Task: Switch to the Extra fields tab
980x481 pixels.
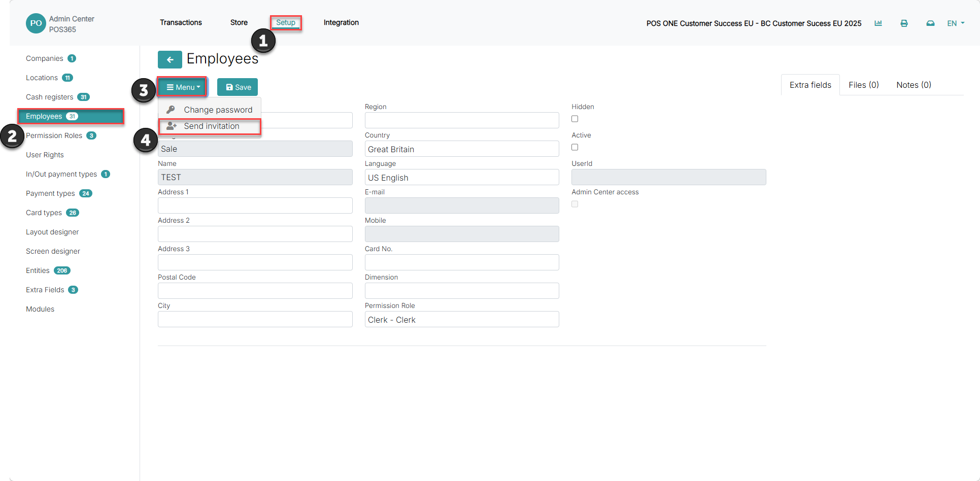Action: [810, 85]
